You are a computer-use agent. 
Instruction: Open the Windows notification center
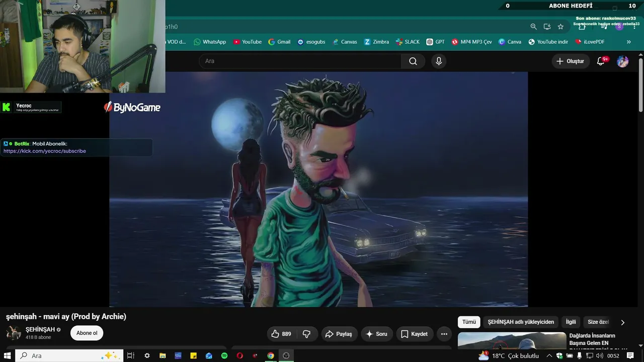click(630, 356)
